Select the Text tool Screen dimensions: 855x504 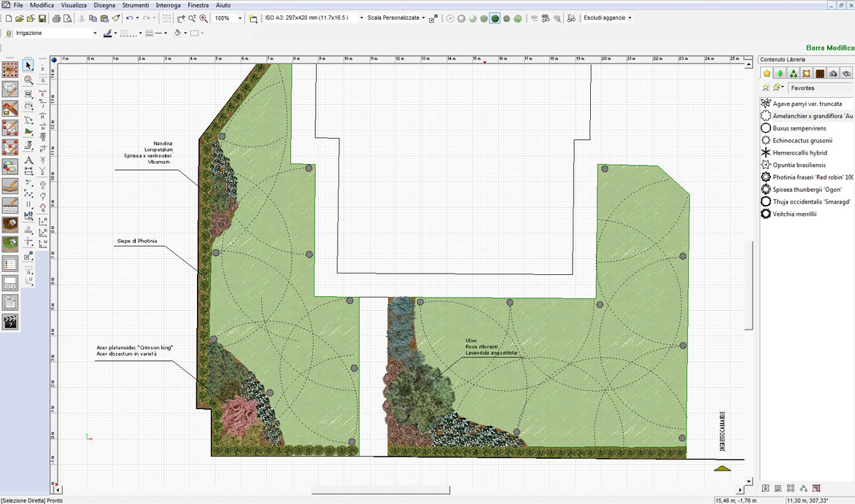[28, 160]
